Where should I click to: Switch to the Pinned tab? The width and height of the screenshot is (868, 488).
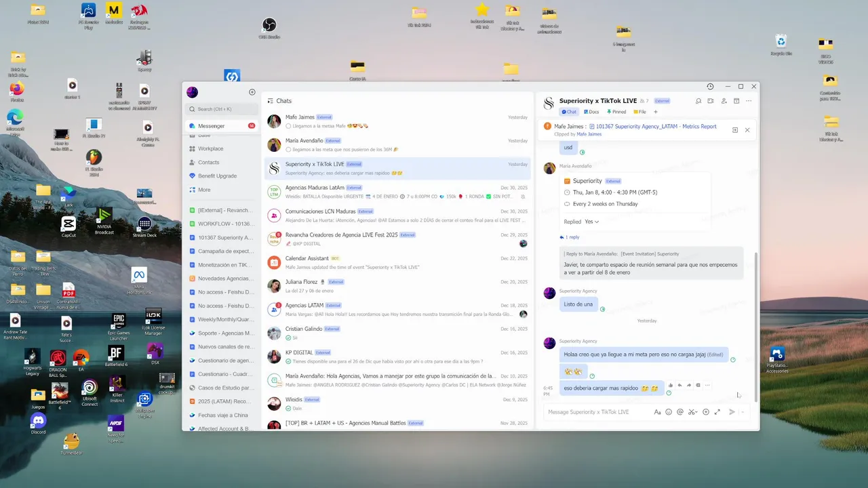tap(616, 112)
